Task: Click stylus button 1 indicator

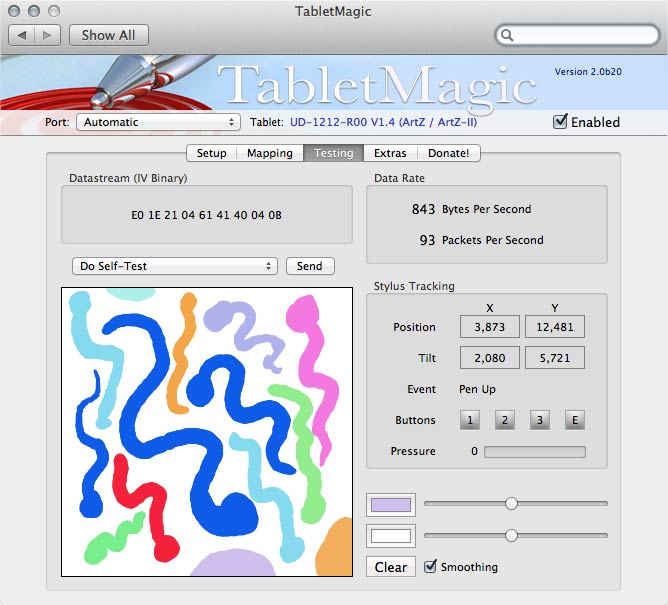Action: click(x=470, y=420)
